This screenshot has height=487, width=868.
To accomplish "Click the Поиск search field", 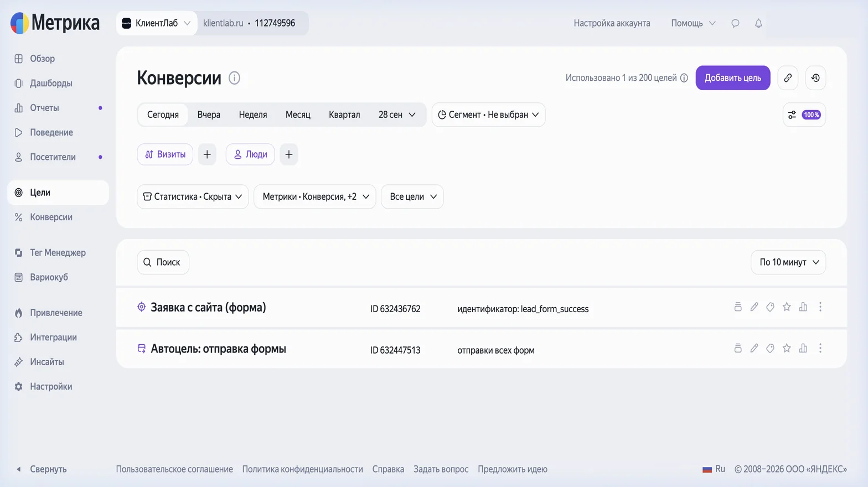I will [x=163, y=262].
